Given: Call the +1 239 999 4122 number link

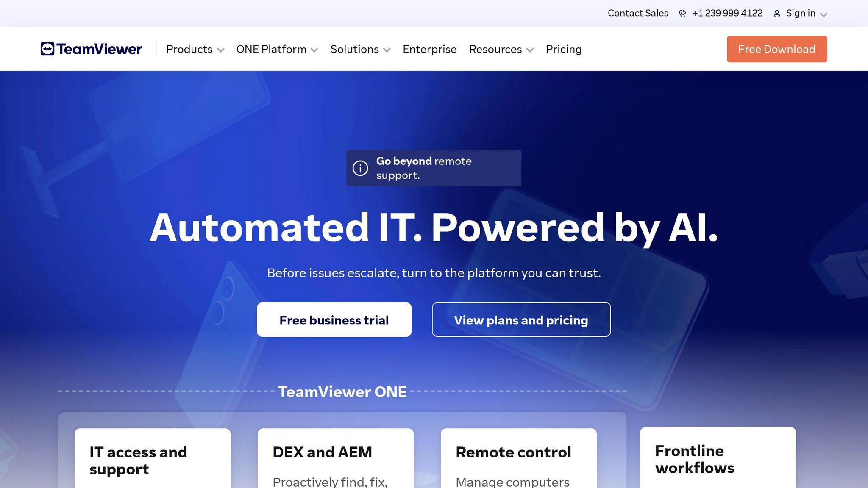Looking at the screenshot, I should click(x=727, y=13).
